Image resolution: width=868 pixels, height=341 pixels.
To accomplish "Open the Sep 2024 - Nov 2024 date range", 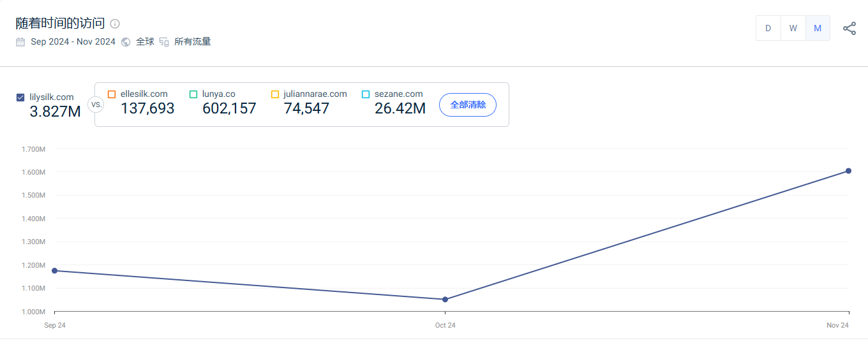I will coord(73,42).
